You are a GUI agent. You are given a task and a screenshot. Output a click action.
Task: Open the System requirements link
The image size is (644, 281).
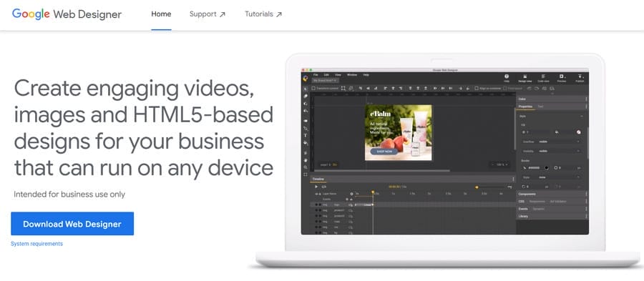pos(37,244)
